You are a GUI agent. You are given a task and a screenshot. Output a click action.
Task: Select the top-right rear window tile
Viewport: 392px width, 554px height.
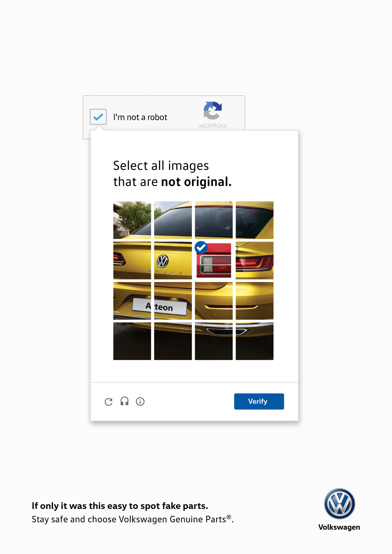pos(254,220)
